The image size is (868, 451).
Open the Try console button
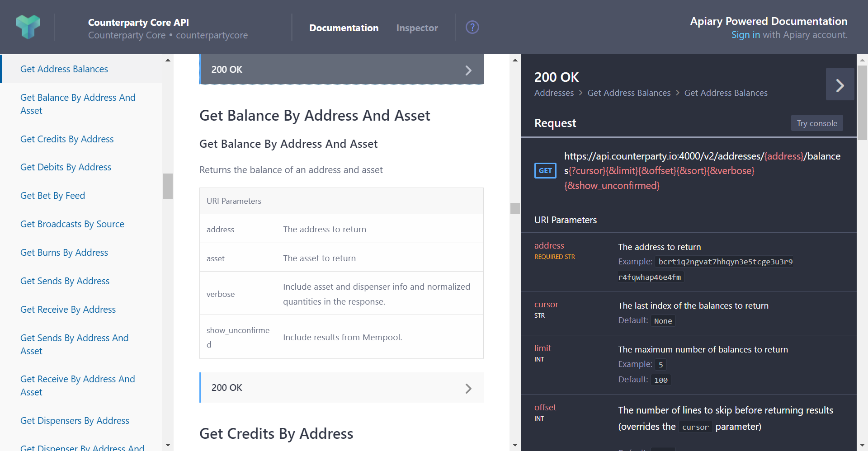[816, 123]
